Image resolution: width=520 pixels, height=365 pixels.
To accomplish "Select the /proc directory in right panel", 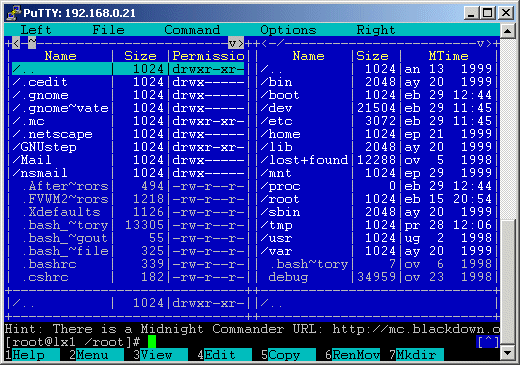I will [x=376, y=186].
